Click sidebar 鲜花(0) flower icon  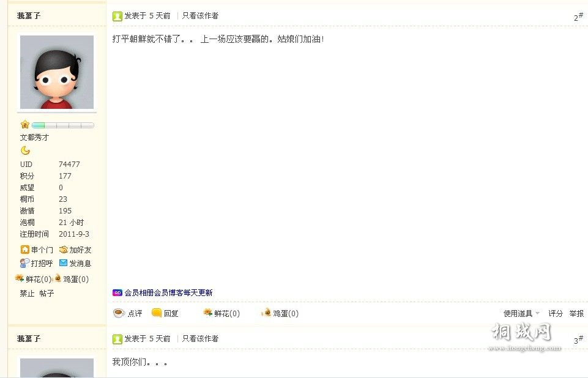19,278
